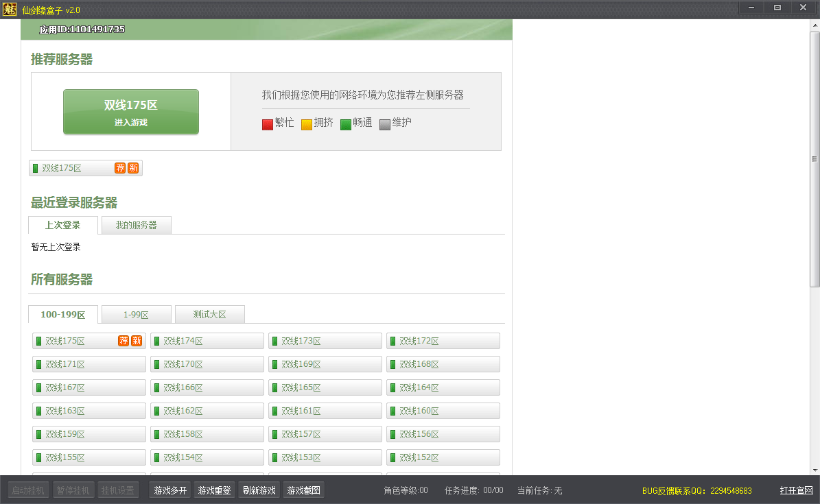Click the vertical scrollbar thumb
Screen dimensions: 820x504
tap(815, 160)
